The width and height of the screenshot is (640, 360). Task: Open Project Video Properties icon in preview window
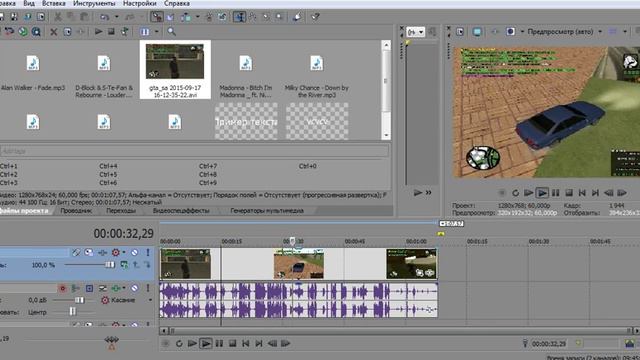click(x=460, y=31)
